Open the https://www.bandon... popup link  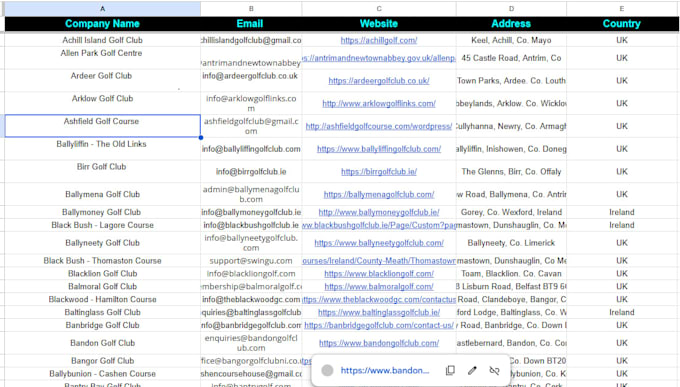[384, 370]
